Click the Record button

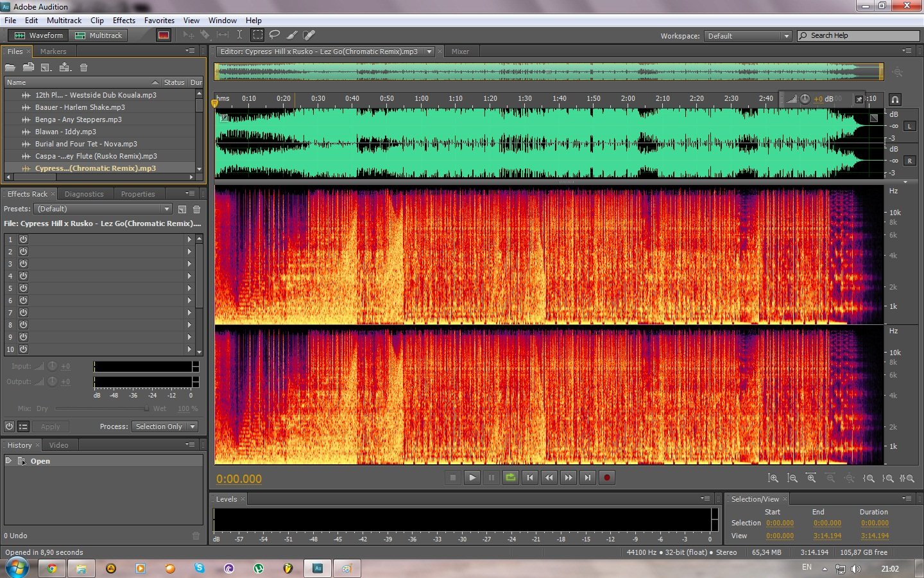click(607, 477)
